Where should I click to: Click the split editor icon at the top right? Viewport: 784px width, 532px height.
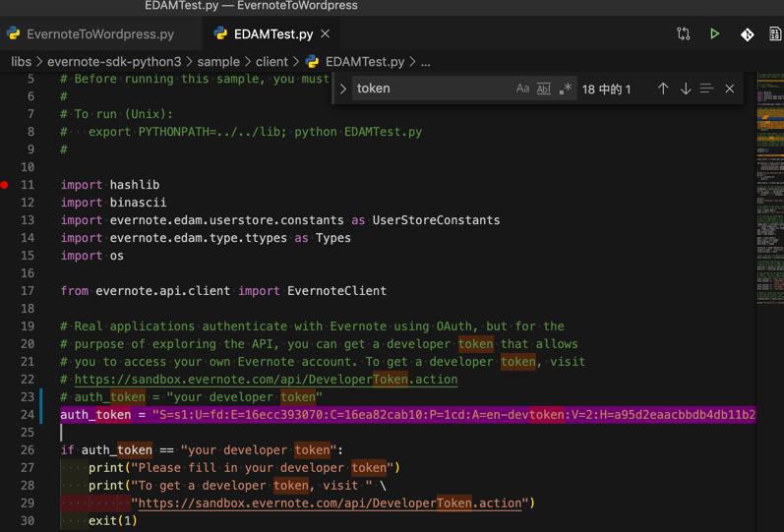pos(775,34)
